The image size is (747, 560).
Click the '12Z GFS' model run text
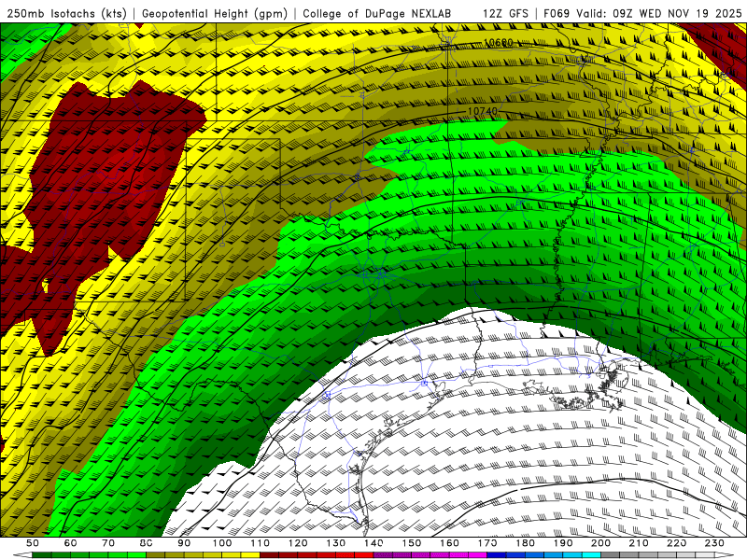coord(505,13)
